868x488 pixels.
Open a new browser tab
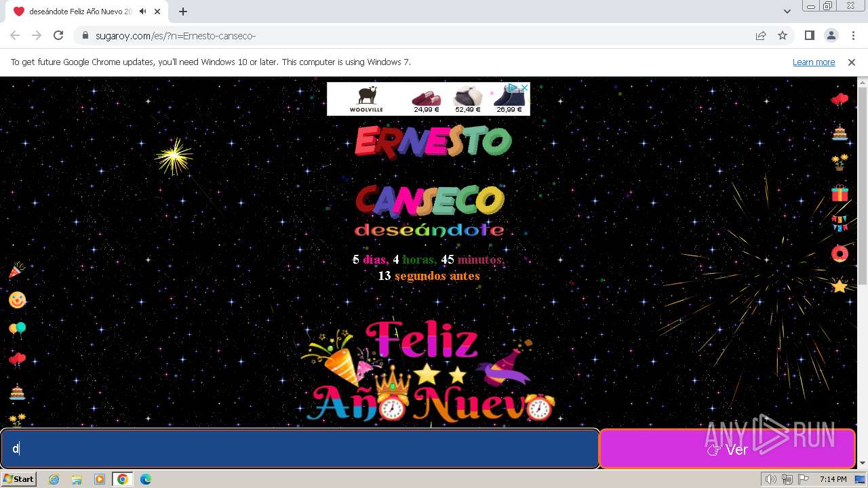183,12
